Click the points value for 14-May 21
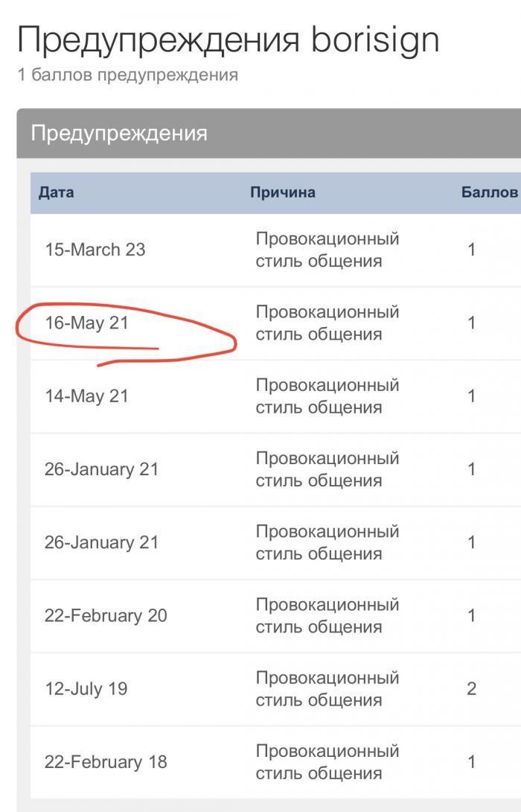This screenshot has width=521, height=812. pyautogui.click(x=471, y=396)
